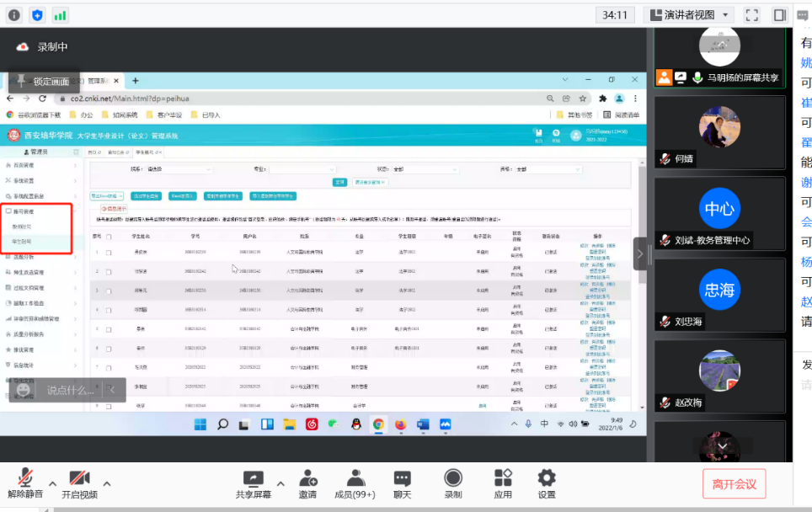Start recording with the 录制 icon
Image resolution: width=812 pixels, height=512 pixels.
point(453,477)
